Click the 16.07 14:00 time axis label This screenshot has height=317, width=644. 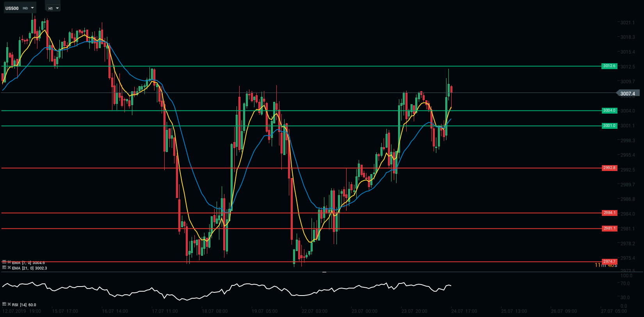(115, 311)
